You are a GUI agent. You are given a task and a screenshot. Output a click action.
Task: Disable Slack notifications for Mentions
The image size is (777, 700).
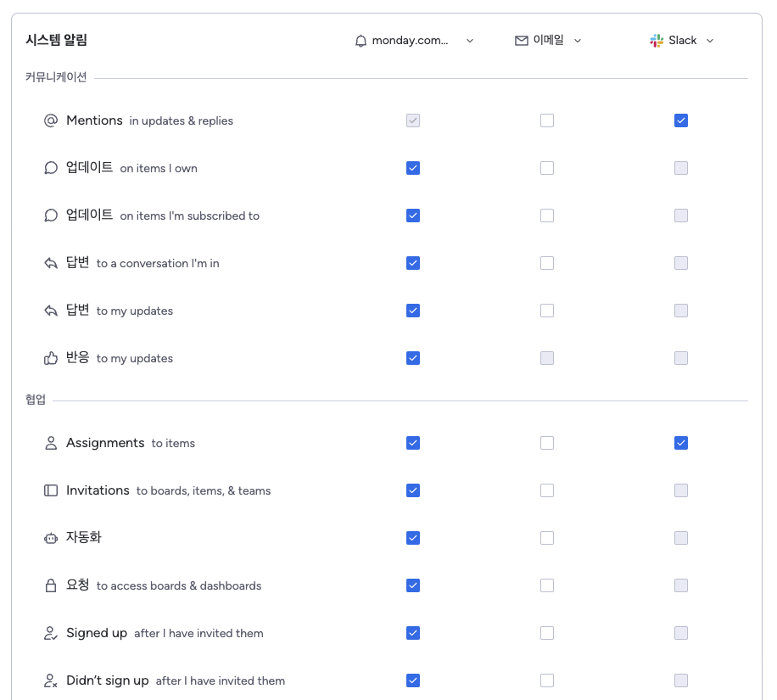pyautogui.click(x=681, y=120)
